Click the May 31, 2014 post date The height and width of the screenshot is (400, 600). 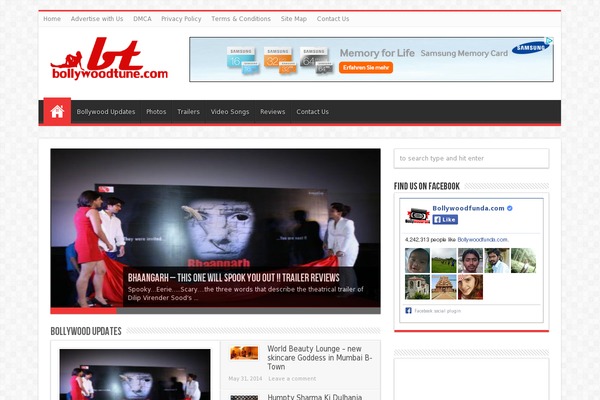(245, 379)
